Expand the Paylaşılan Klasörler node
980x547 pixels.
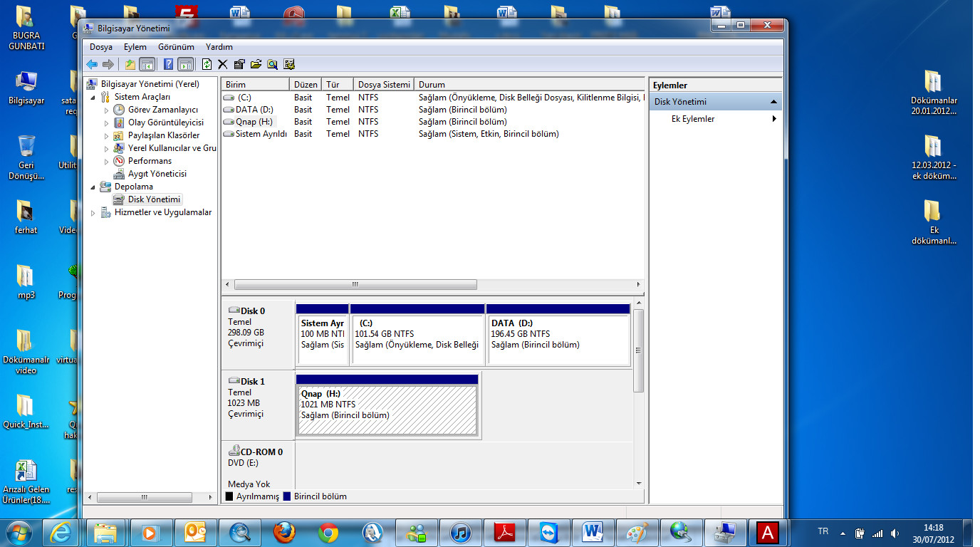(106, 135)
